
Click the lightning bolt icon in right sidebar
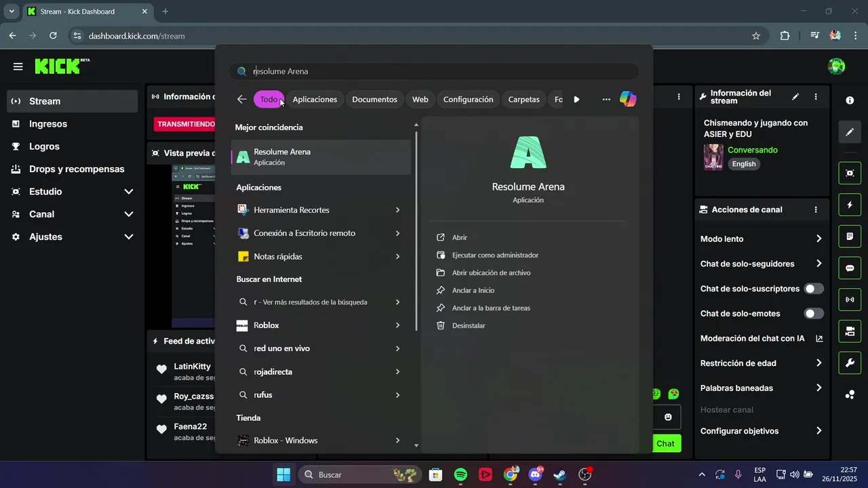(x=850, y=205)
